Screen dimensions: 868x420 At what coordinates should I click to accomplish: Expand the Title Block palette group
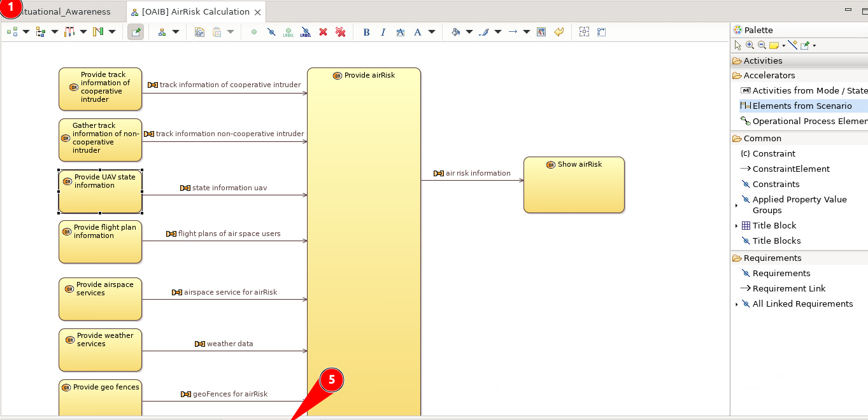[736, 226]
